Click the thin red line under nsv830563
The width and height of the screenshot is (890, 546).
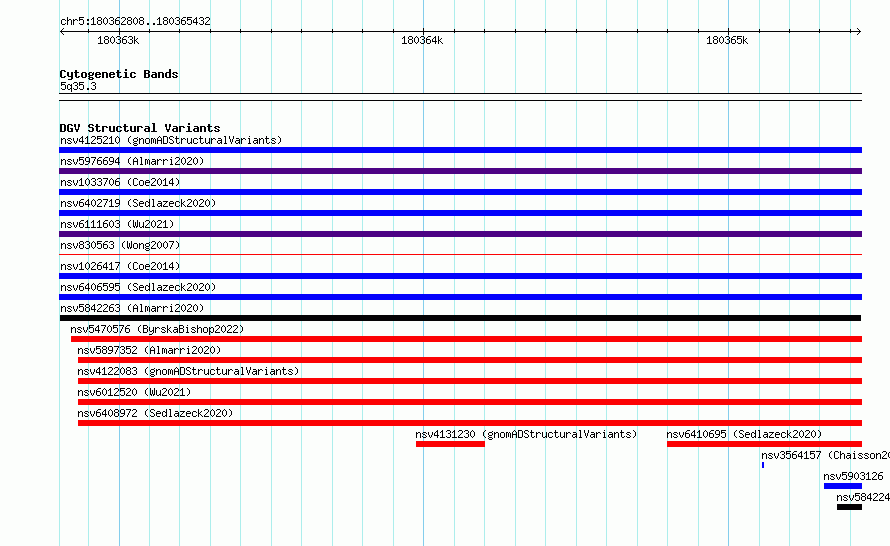(460, 255)
